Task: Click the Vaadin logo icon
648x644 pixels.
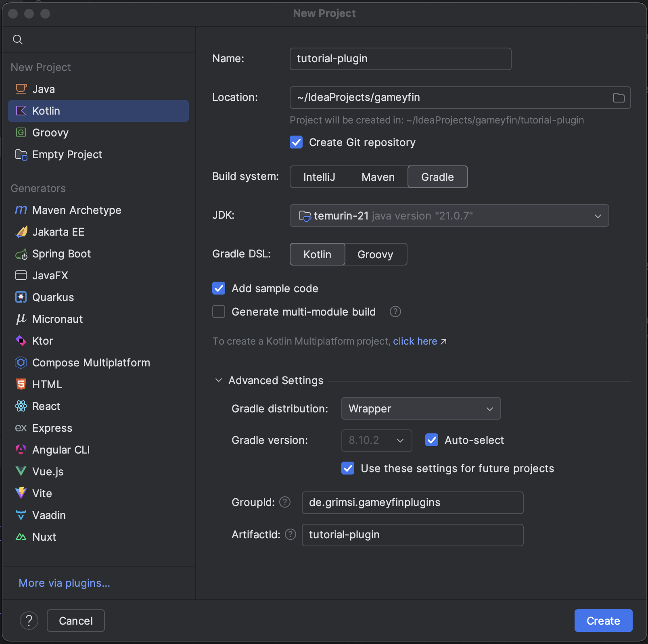Action: pyautogui.click(x=21, y=515)
